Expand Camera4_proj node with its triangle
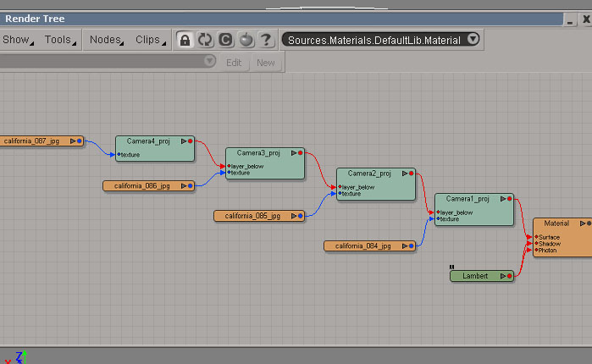The height and width of the screenshot is (364, 592). [x=184, y=141]
